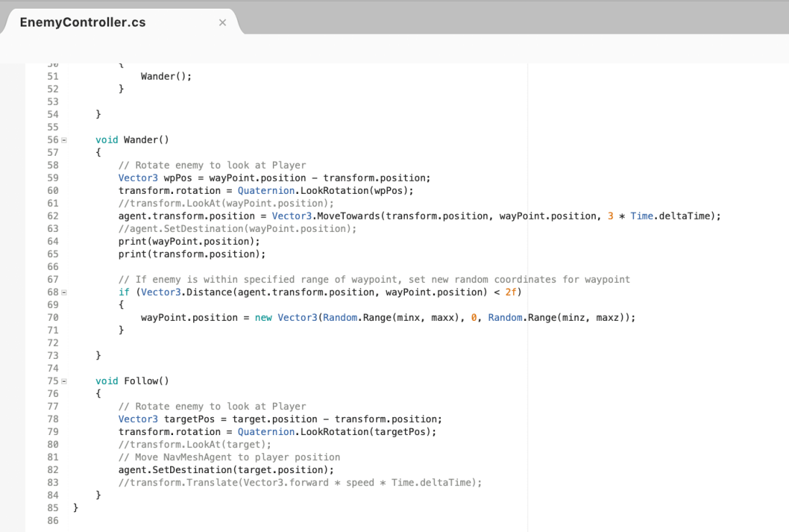Select the void keyword on line 75
The height and width of the screenshot is (532, 789).
tap(106, 381)
